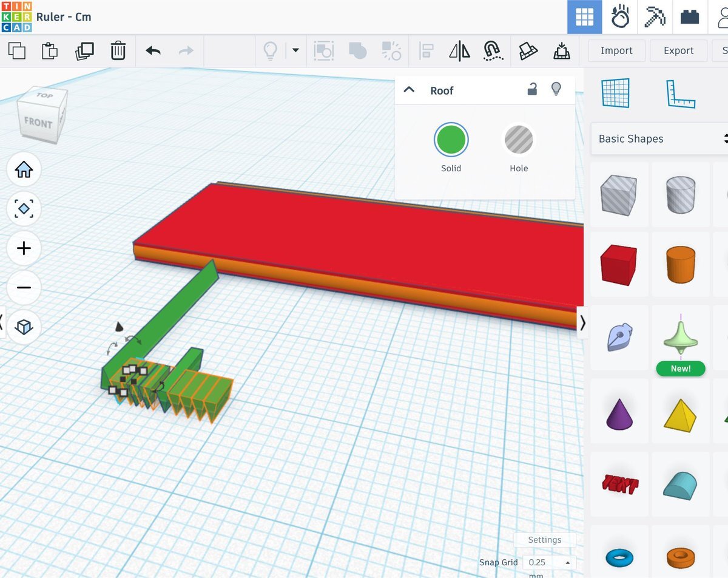728x578 pixels.
Task: Collapse the Roof inspector panel
Action: pyautogui.click(x=409, y=90)
